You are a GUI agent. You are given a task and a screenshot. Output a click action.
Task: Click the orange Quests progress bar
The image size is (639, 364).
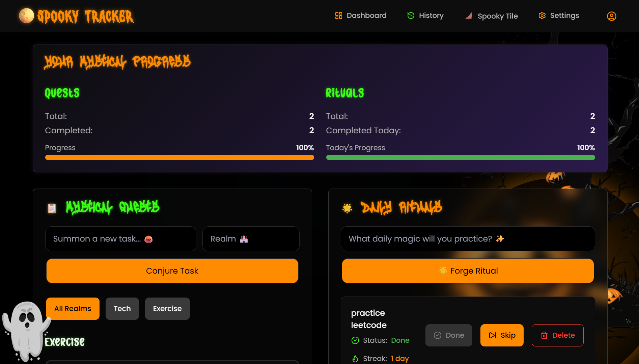(179, 158)
